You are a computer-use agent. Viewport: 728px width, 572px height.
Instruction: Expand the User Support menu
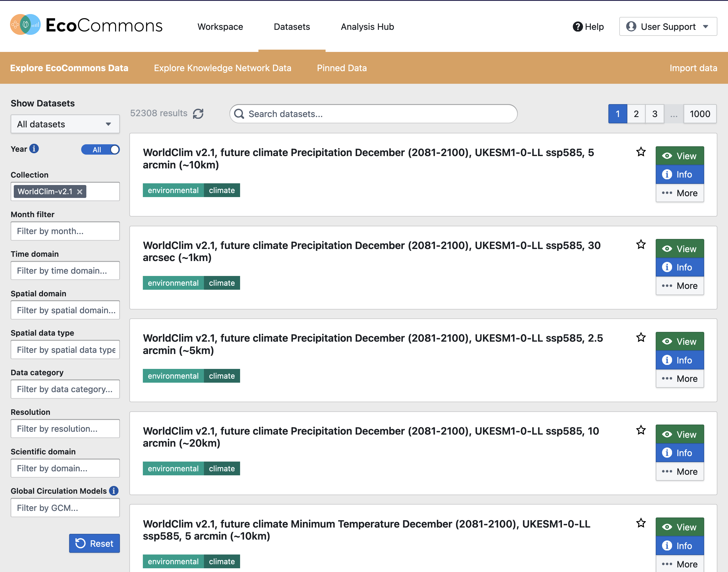(668, 27)
